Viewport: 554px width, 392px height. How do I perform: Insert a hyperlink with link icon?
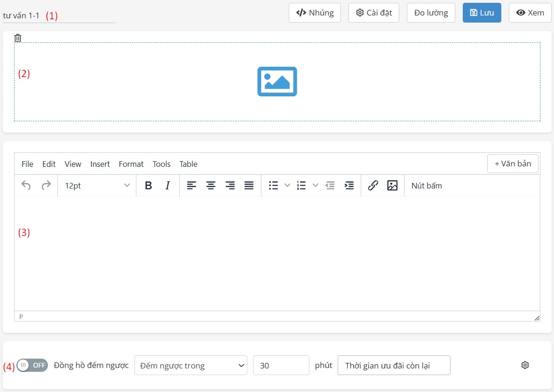pos(373,186)
